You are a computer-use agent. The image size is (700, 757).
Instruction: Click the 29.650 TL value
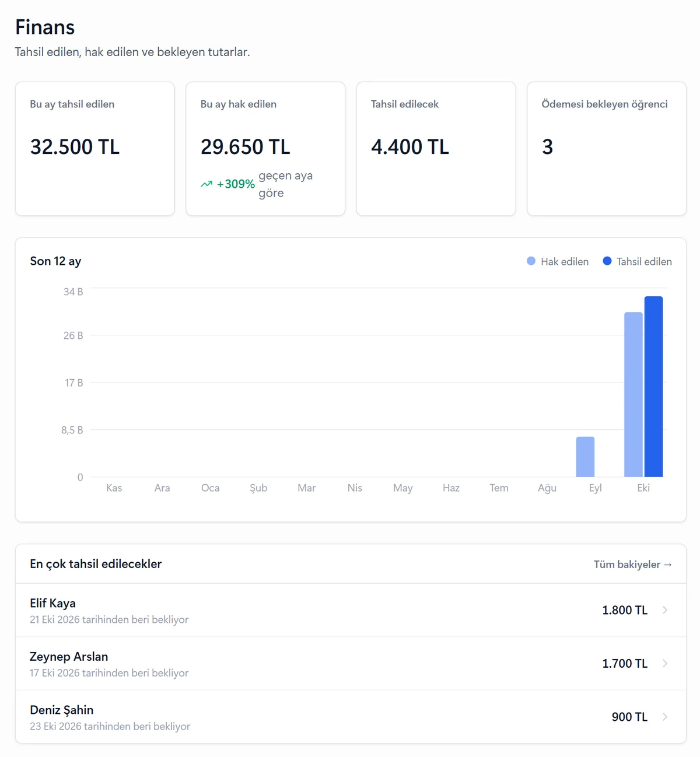(x=246, y=147)
